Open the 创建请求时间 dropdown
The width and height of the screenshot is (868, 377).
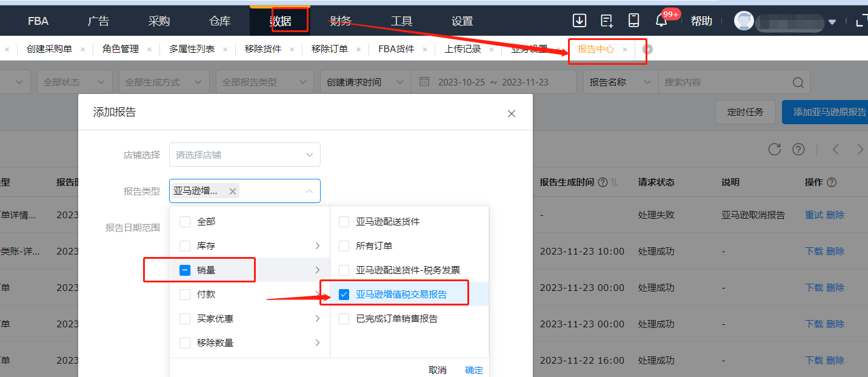pyautogui.click(x=366, y=82)
